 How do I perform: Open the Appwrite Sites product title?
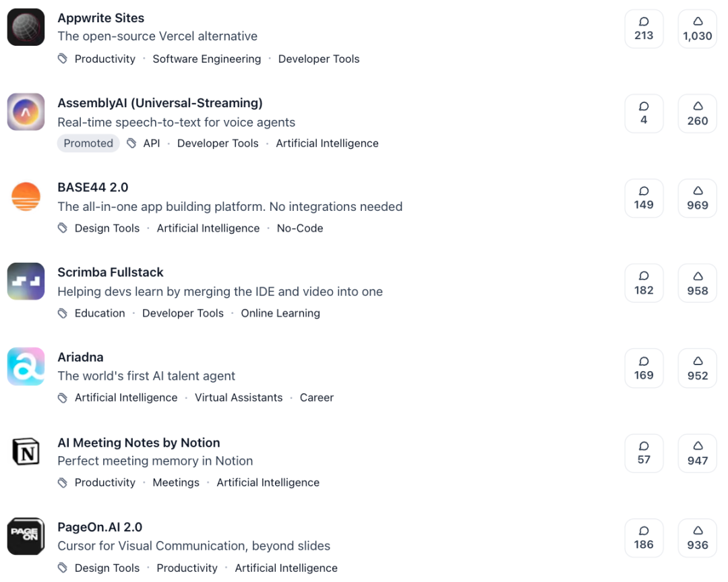click(100, 18)
